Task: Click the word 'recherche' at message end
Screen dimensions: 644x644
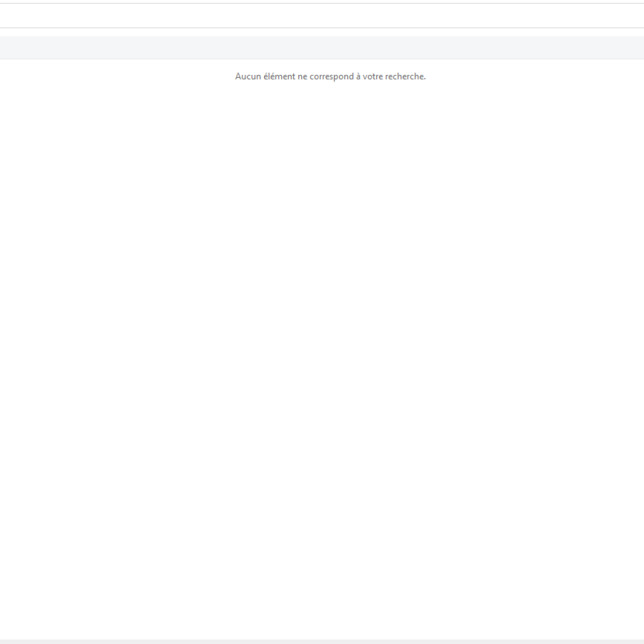Action: (x=405, y=77)
